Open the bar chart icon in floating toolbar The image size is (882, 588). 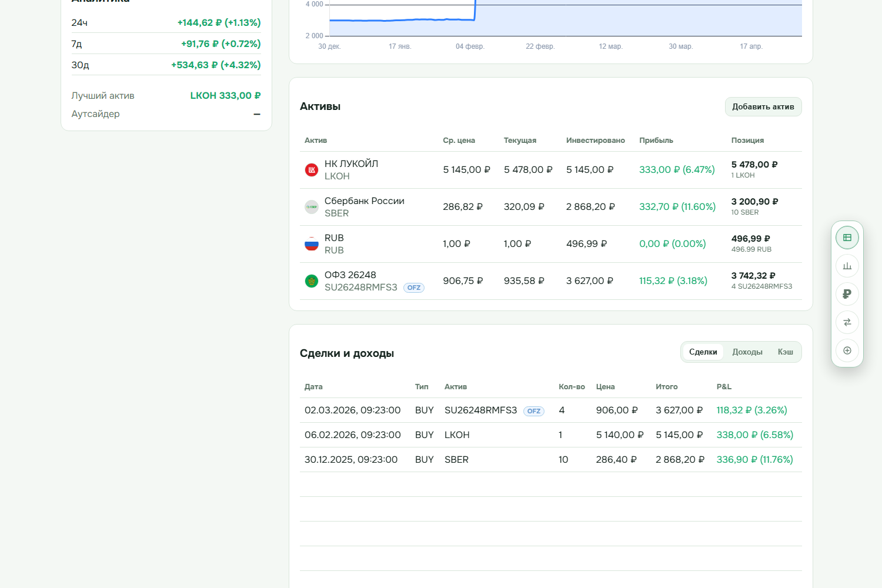[x=847, y=266]
